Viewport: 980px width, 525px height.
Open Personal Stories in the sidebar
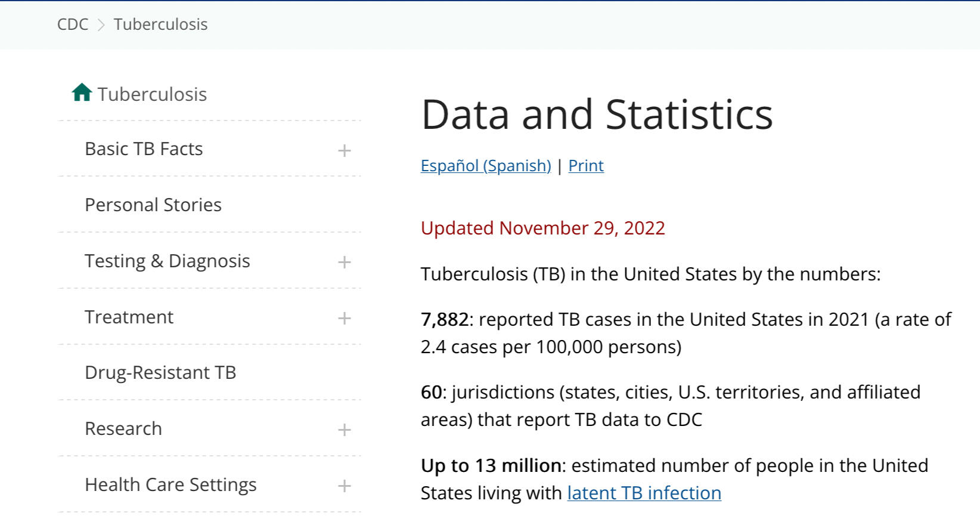[153, 205]
